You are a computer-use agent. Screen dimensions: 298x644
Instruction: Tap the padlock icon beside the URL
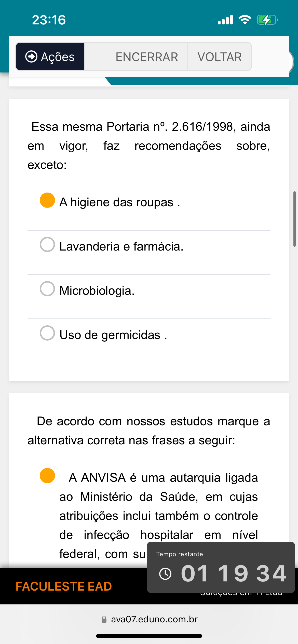104,619
